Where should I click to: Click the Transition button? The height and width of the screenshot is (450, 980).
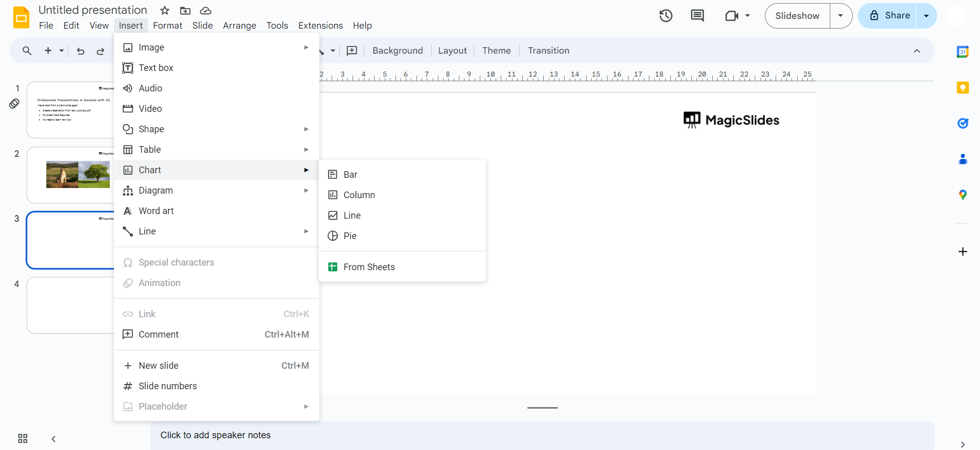548,51
